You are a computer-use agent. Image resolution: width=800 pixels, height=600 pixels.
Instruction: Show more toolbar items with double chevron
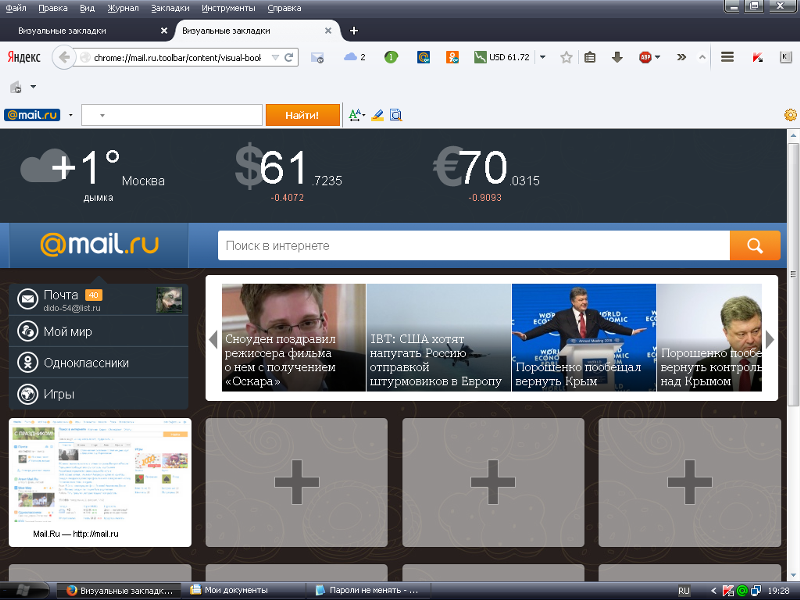[x=681, y=57]
